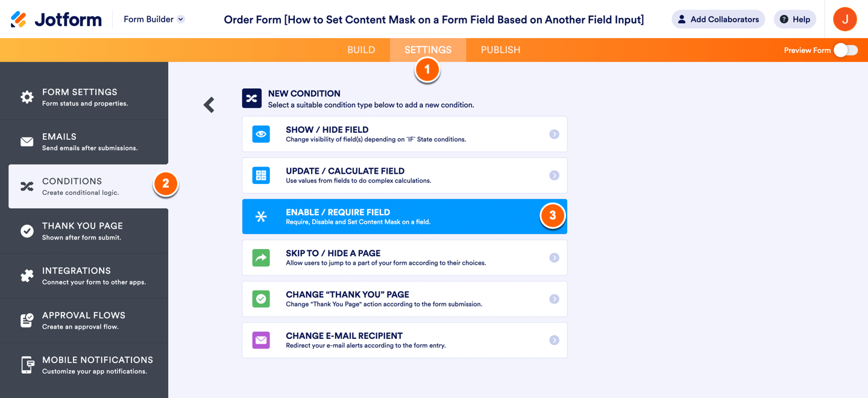This screenshot has height=398, width=868.
Task: Switch to the Build tab
Action: point(361,50)
